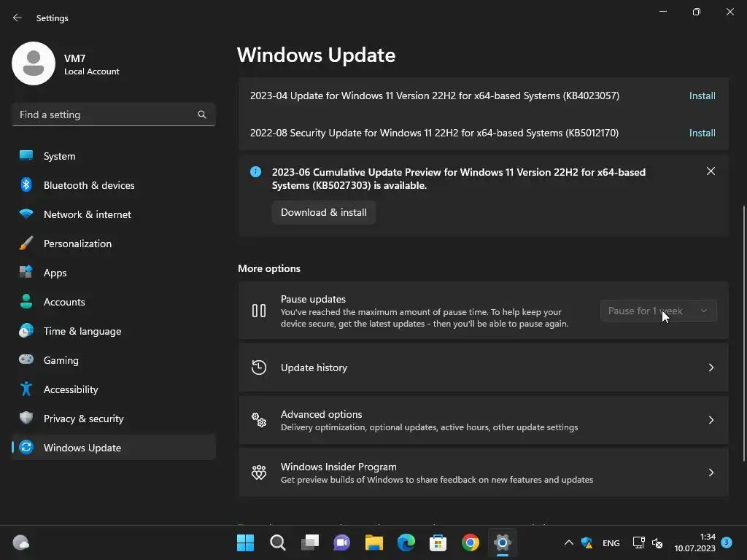Launch the Chat app from taskbar
The image size is (747, 560).
point(342,542)
